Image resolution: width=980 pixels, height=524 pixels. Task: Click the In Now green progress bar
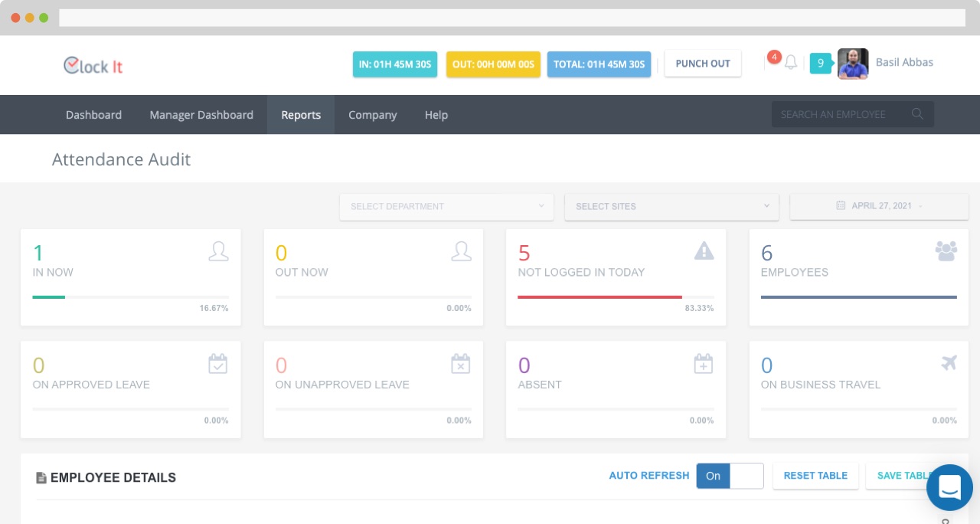click(x=49, y=296)
